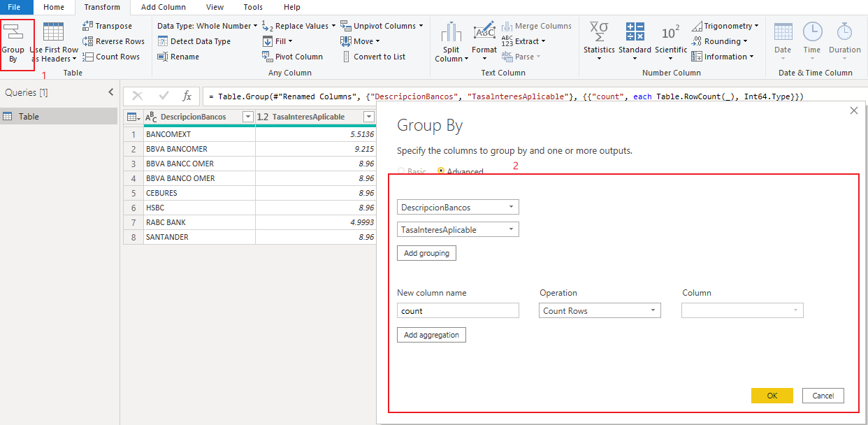Select the CEBURES cell
Image resolution: width=868 pixels, height=425 pixels.
199,193
